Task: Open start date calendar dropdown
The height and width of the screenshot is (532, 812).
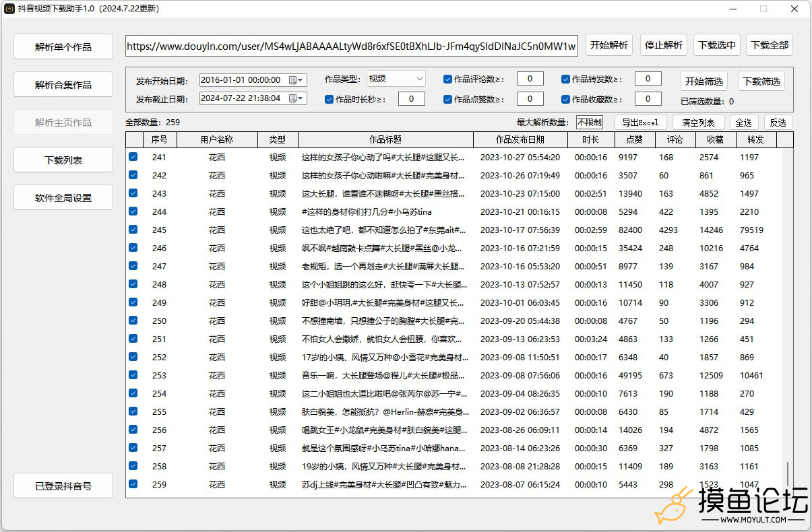Action: coord(296,79)
